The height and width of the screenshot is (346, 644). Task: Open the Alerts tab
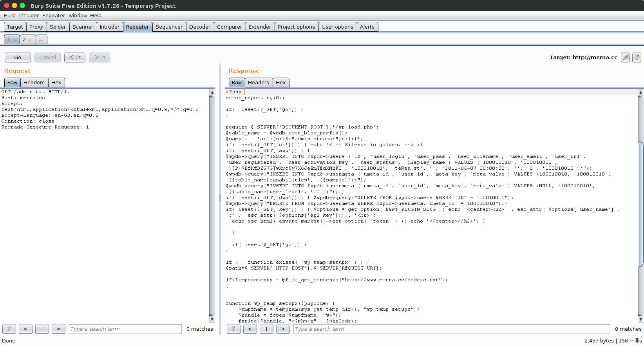coord(367,27)
